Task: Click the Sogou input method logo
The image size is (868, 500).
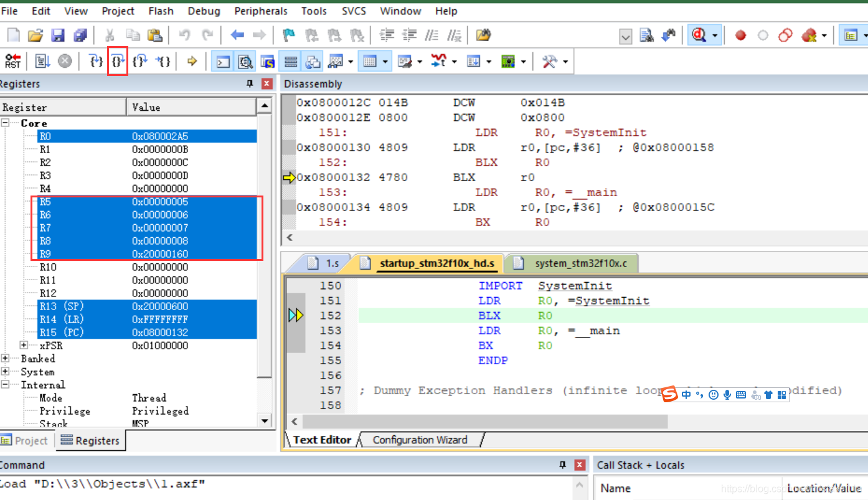Action: tap(669, 394)
